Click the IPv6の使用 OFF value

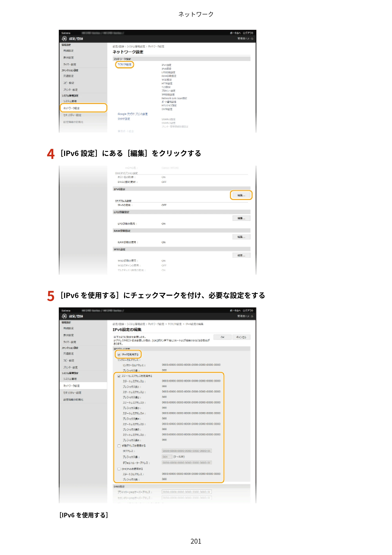[164, 205]
